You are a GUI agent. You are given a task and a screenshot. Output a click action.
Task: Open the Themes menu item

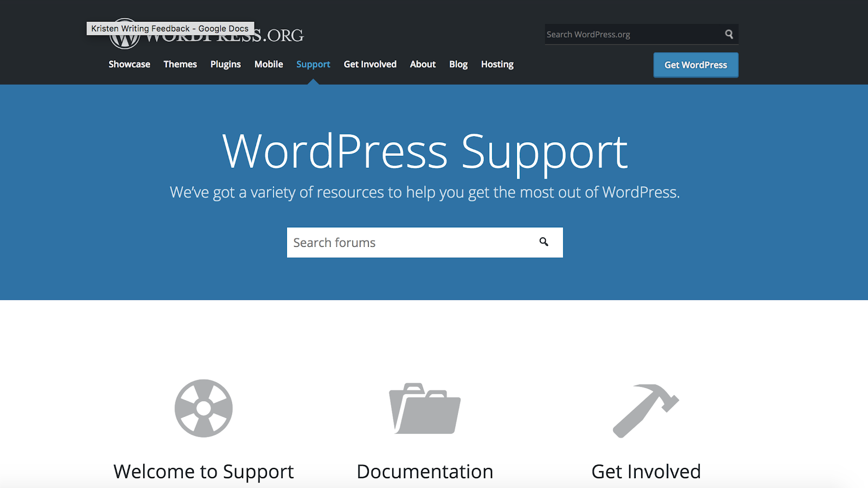(x=180, y=64)
